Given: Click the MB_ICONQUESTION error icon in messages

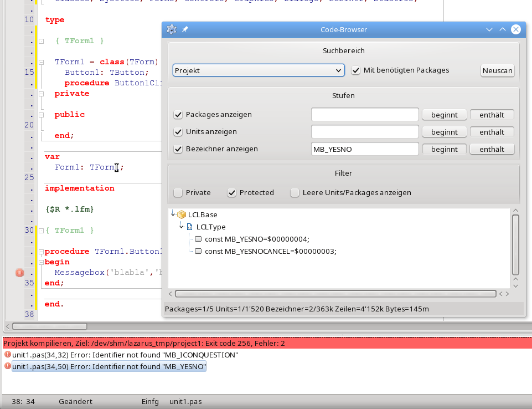Looking at the screenshot, I should (x=7, y=355).
